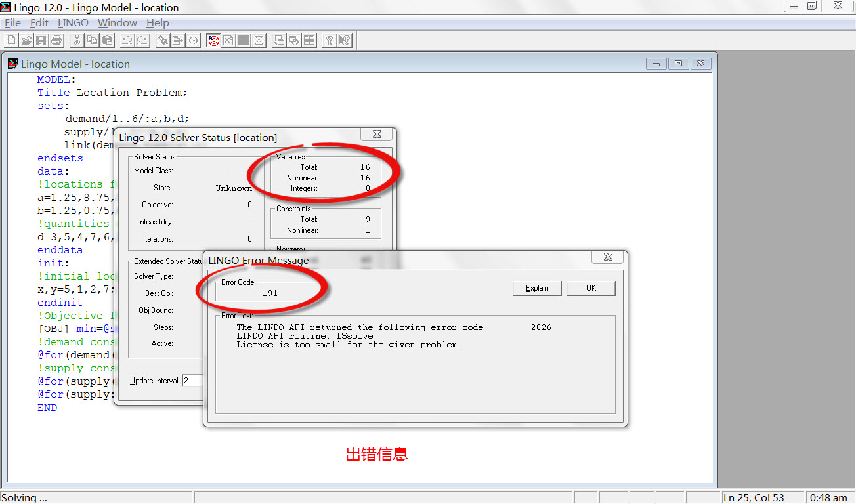Screen dimensions: 856x504
Task: Click the Match Parenthesis toolbar icon
Action: pos(193,41)
